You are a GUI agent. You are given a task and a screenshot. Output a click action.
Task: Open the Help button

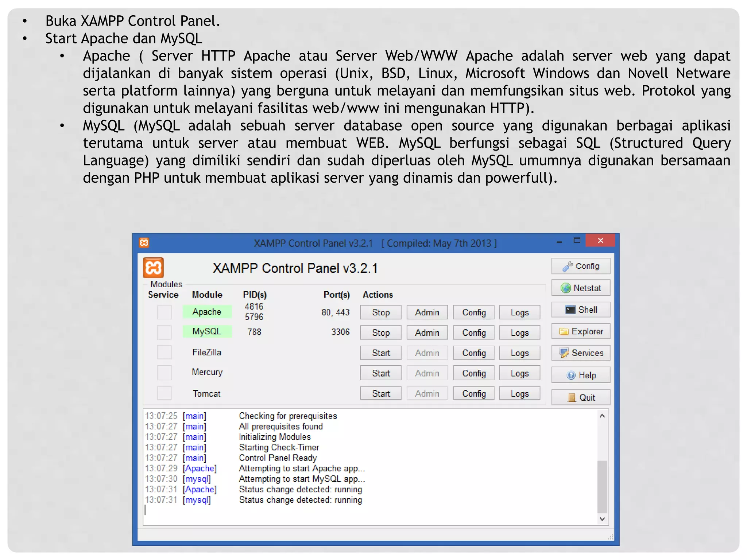click(x=581, y=375)
